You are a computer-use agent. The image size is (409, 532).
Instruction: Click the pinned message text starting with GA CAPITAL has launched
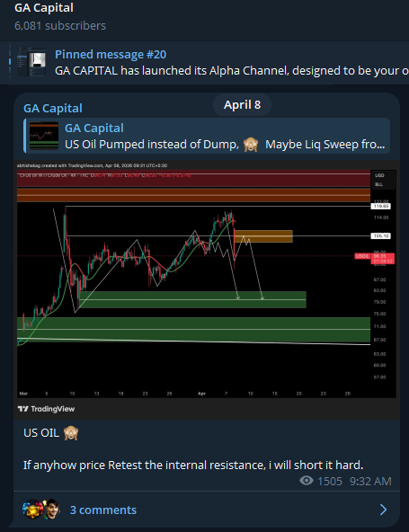[232, 71]
